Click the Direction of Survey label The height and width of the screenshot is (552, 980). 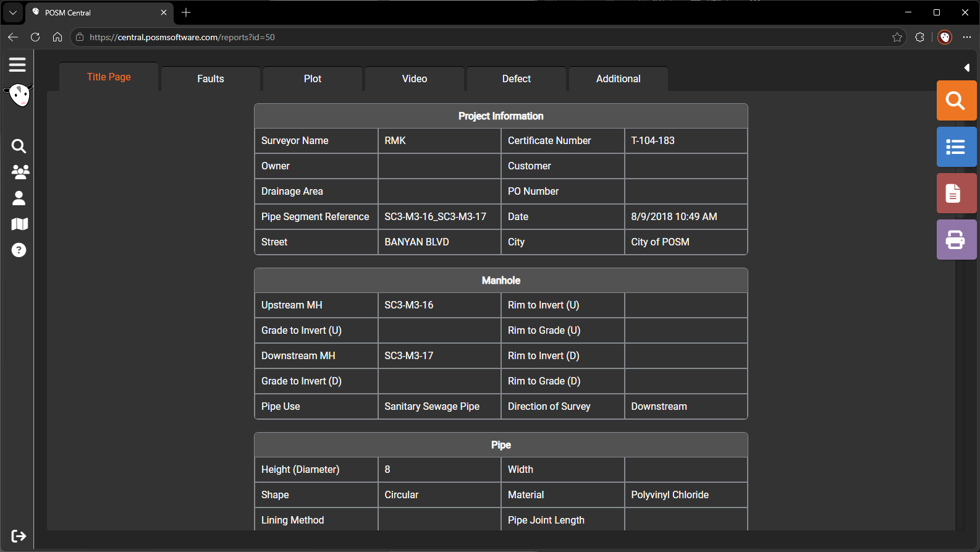[x=549, y=407]
